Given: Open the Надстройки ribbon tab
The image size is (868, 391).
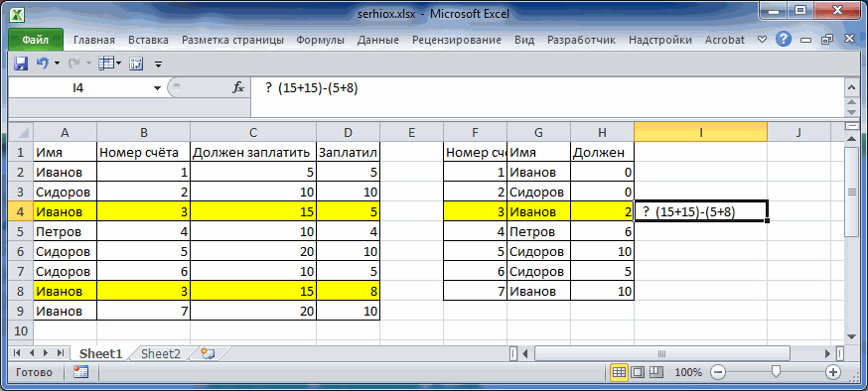Looking at the screenshot, I should [x=660, y=40].
